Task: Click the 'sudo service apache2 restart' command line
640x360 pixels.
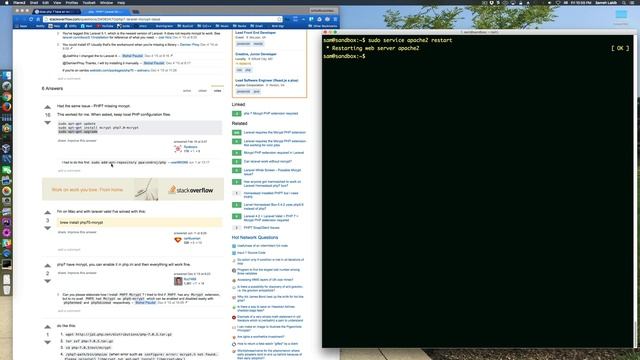Action: click(410, 40)
